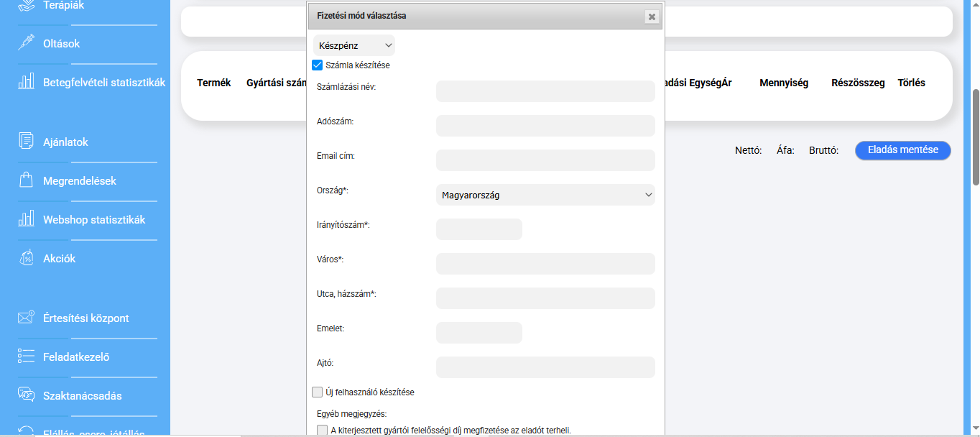This screenshot has width=980, height=437.
Task: Tick the extended manufacturer liability fee checkbox
Action: (x=322, y=430)
